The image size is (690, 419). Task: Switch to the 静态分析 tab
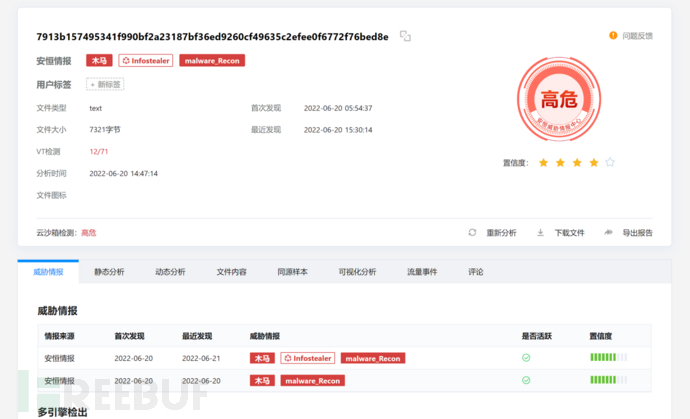click(x=109, y=271)
